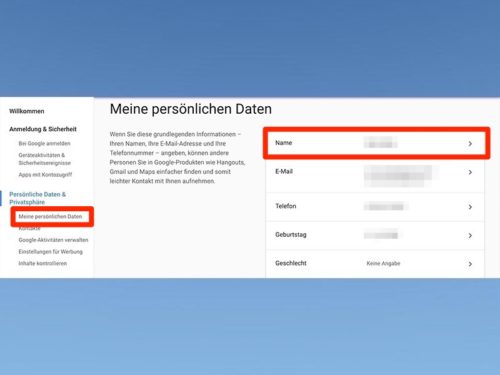Select the Name label in the data list

(x=284, y=143)
